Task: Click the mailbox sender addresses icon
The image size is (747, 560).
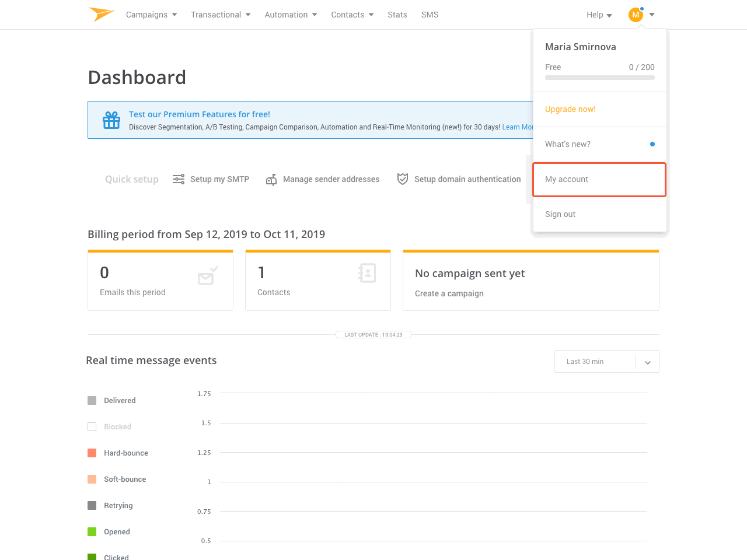Action: click(271, 180)
